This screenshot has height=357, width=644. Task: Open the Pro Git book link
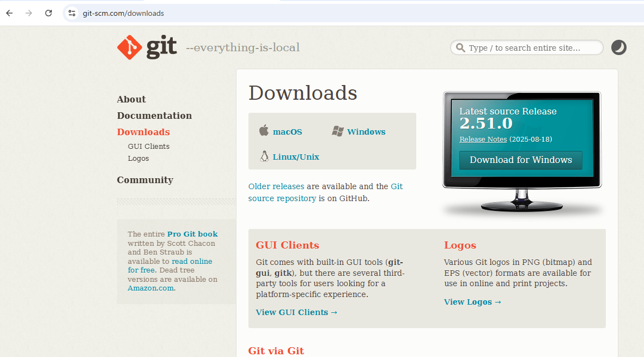click(x=192, y=234)
